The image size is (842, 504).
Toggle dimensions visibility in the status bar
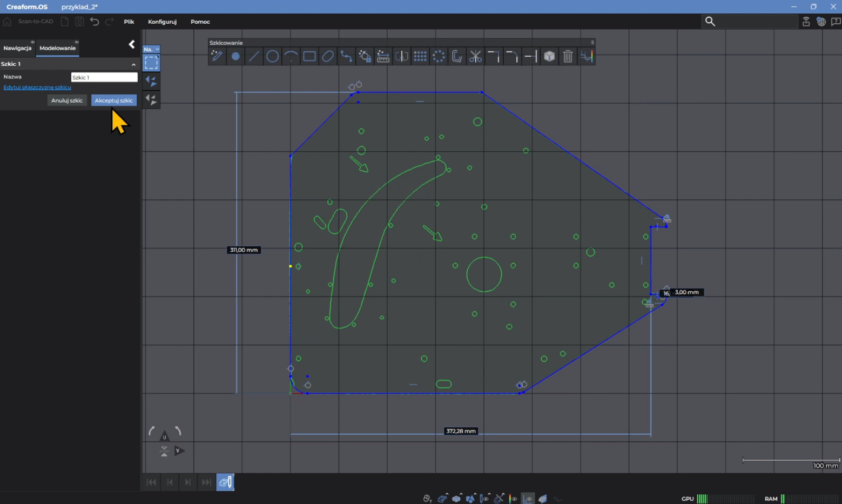[528, 498]
